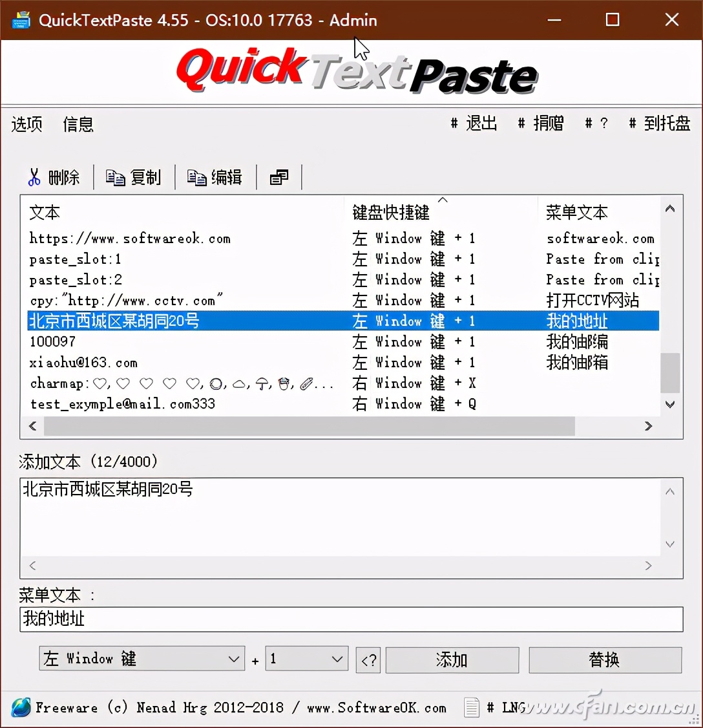Click the # 捐赠 menu item

click(541, 123)
